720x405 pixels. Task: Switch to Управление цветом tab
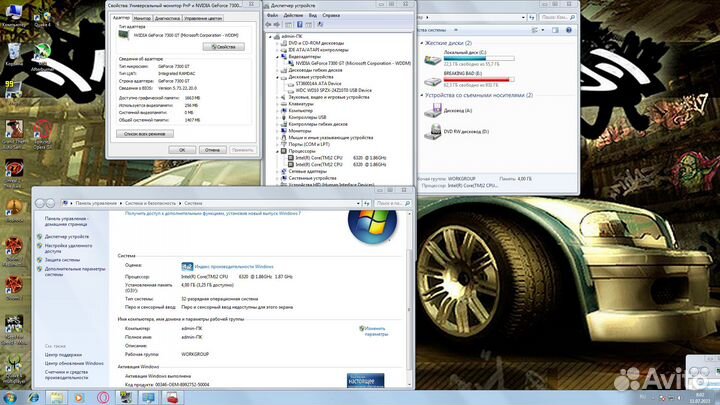pos(203,18)
